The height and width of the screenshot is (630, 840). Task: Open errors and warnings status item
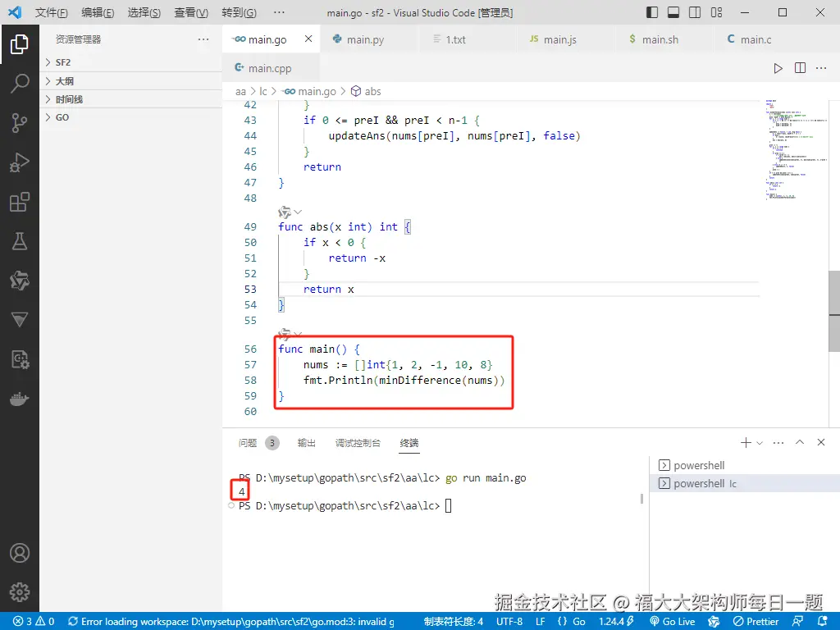(33, 622)
